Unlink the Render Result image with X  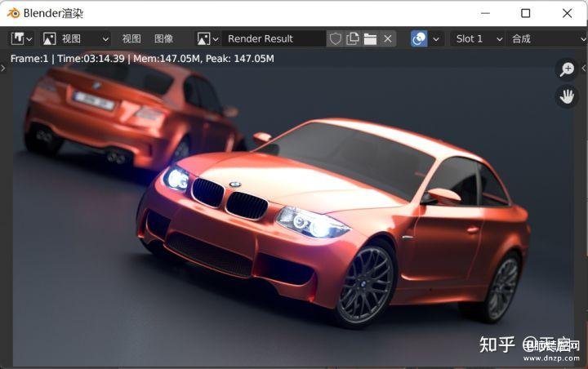pos(388,38)
